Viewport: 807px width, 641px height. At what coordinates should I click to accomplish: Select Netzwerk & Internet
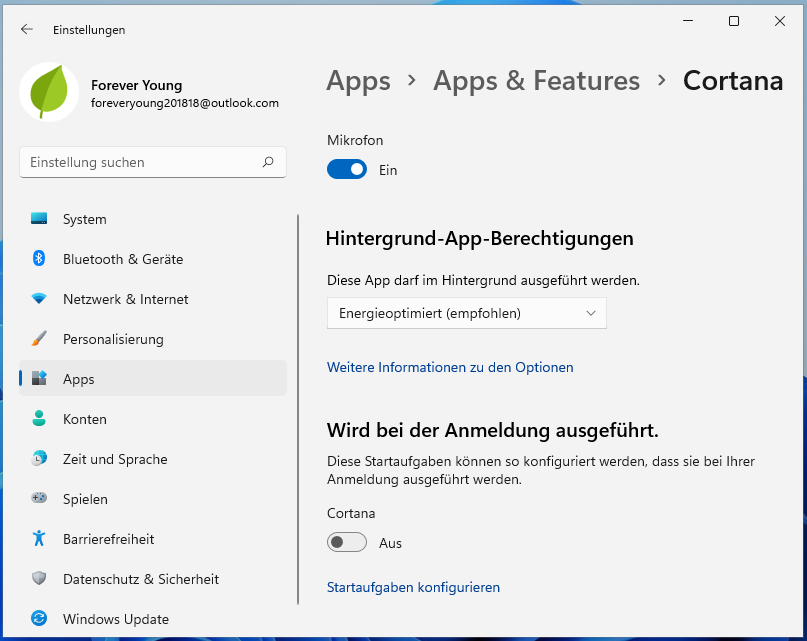point(153,299)
